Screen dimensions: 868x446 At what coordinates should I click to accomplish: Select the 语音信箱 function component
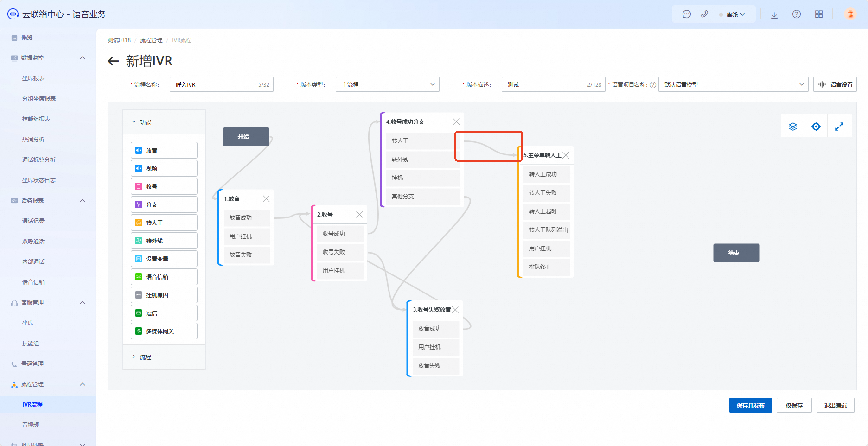click(164, 277)
